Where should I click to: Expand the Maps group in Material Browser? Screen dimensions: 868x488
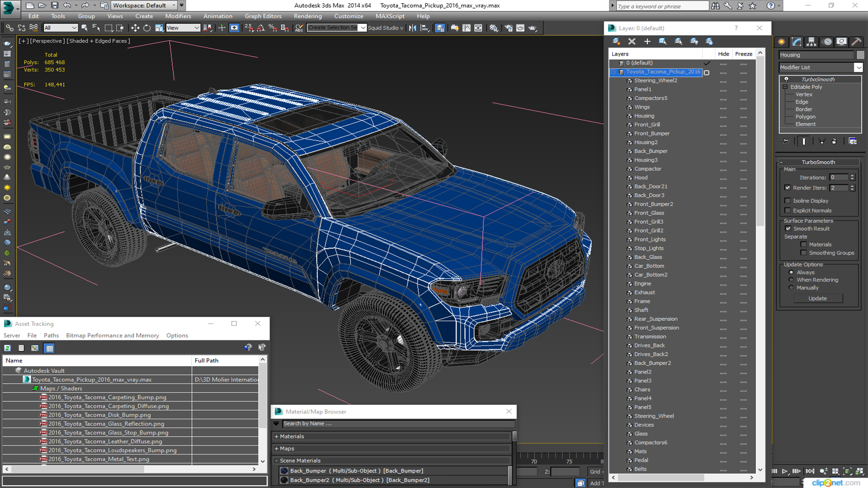(x=276, y=449)
